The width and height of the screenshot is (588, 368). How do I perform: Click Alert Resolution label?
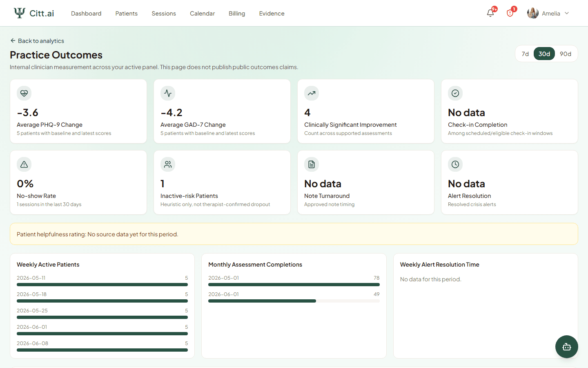click(x=469, y=196)
